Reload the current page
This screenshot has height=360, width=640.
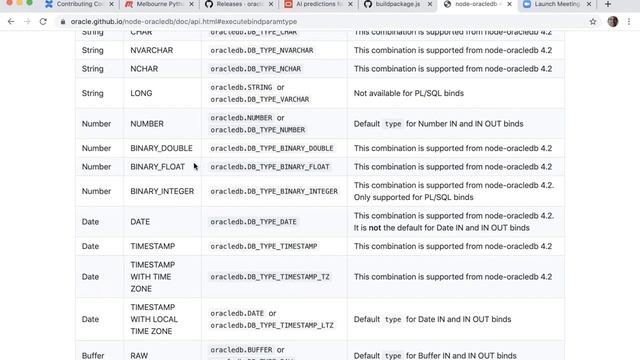tap(43, 21)
